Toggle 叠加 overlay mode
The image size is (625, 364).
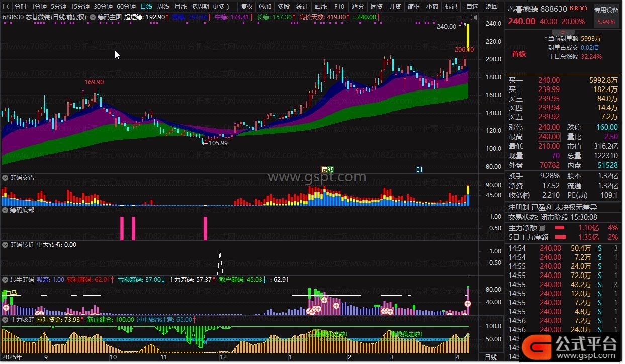(x=265, y=7)
